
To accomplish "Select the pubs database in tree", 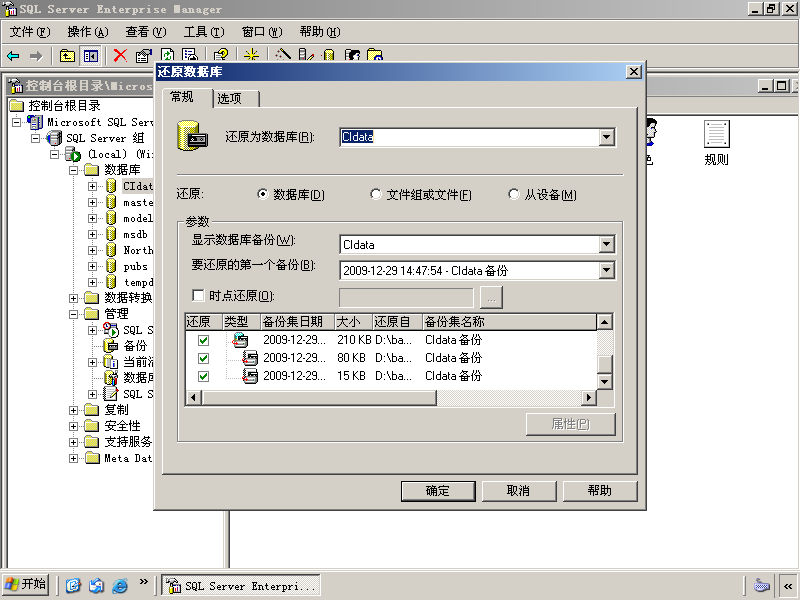I will pos(135,266).
